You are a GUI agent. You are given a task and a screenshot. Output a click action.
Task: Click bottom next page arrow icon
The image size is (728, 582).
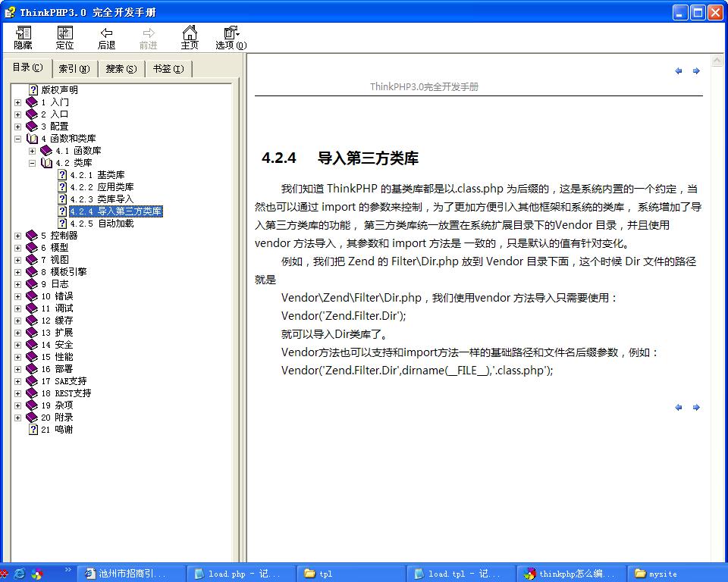pyautogui.click(x=696, y=408)
